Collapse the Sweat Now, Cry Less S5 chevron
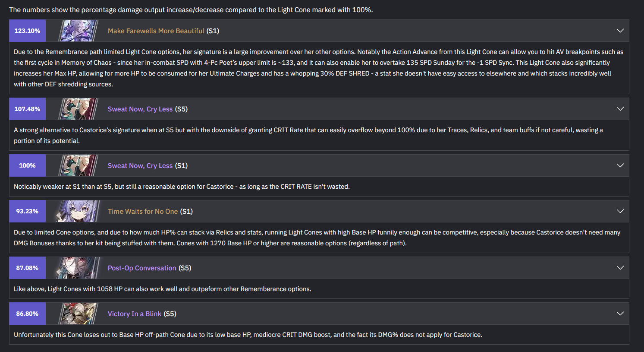This screenshot has height=352, width=644. 620,109
